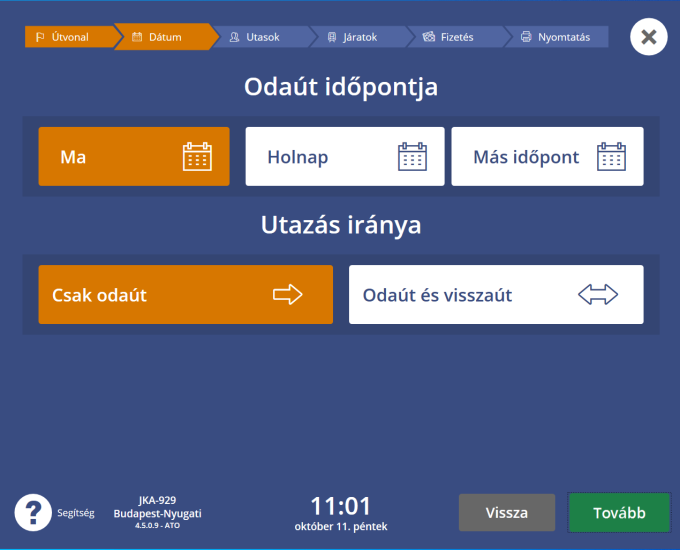This screenshot has height=550, width=680.
Task: Choose Odaút és visszaút option
Action: (495, 295)
